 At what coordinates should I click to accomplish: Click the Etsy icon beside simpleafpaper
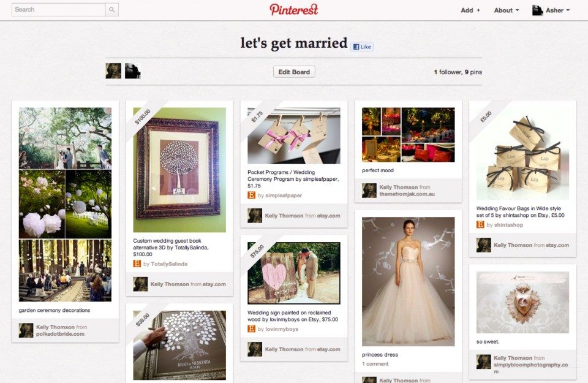pyautogui.click(x=251, y=195)
